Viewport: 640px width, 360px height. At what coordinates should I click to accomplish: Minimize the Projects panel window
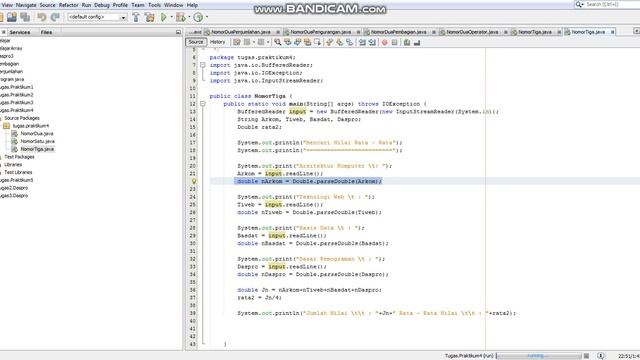[178, 32]
